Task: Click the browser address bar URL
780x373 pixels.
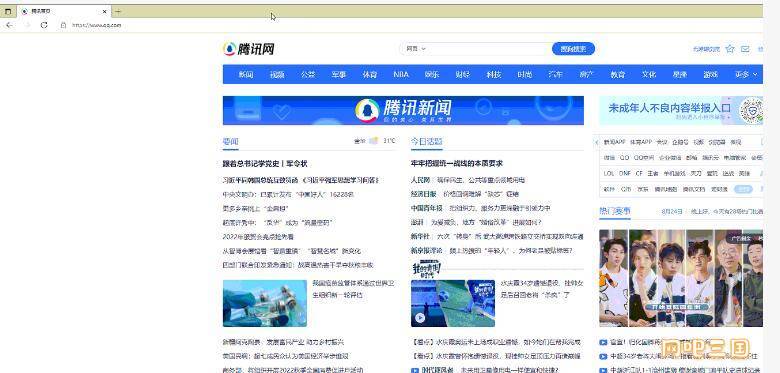Action: 97,25
